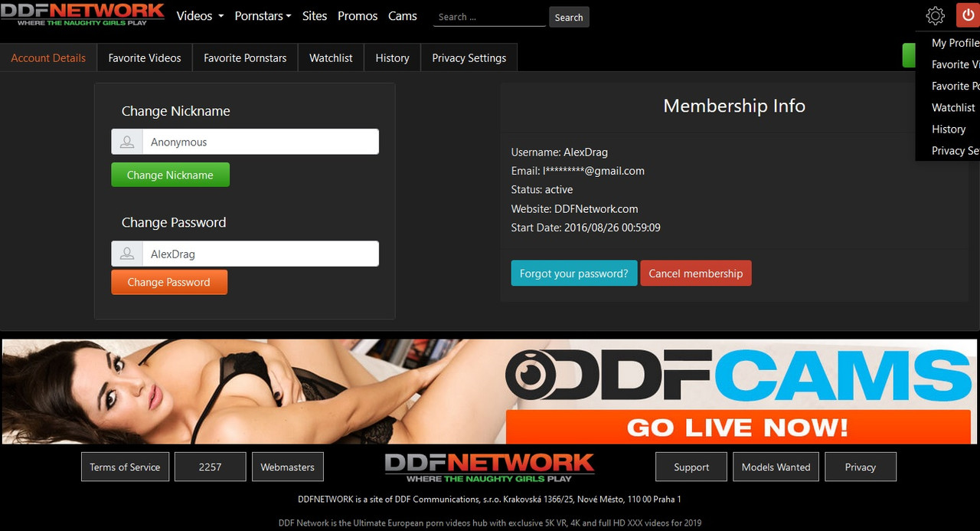Switch to the Favorite Pornstars tab
Viewport: 980px width, 531px height.
click(x=245, y=58)
